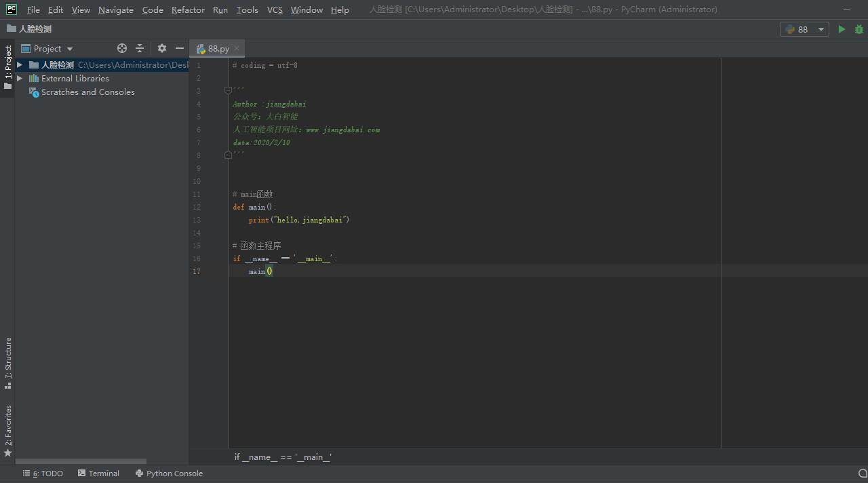Click the Debug bug icon
The height and width of the screenshot is (483, 868).
point(859,29)
